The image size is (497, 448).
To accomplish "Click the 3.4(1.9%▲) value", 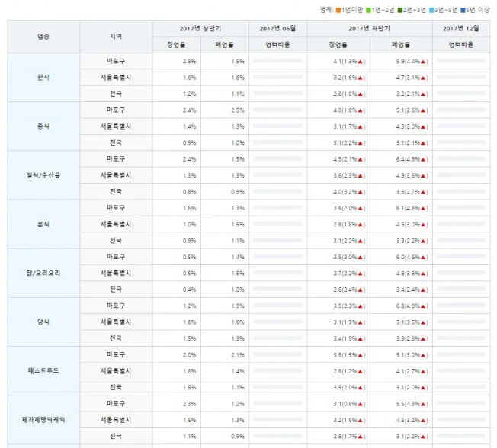I will pos(349,338).
